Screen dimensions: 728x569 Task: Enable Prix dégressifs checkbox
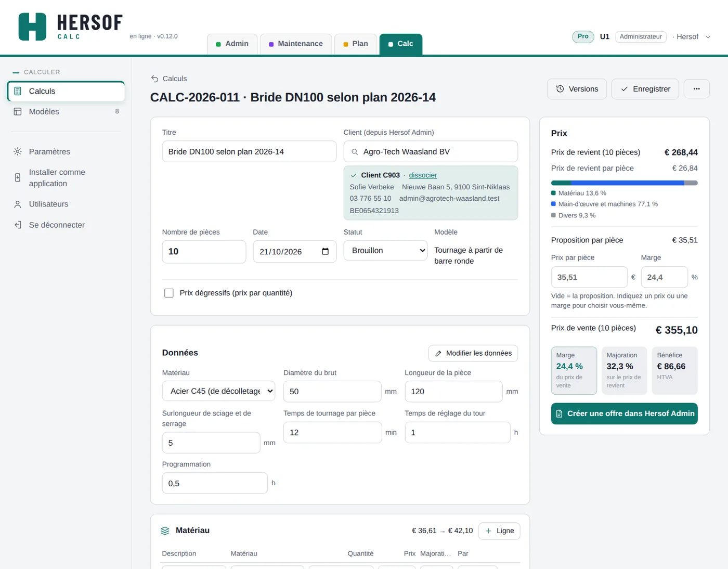[x=169, y=293]
